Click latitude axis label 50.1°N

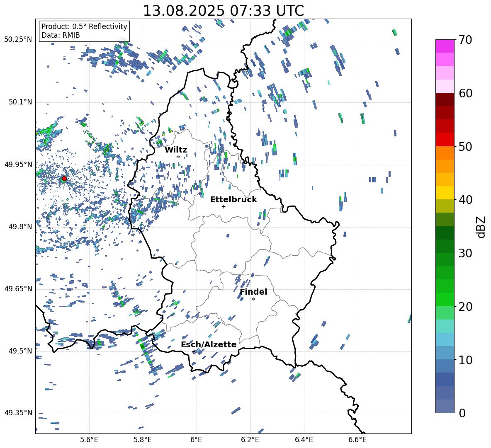click(20, 102)
